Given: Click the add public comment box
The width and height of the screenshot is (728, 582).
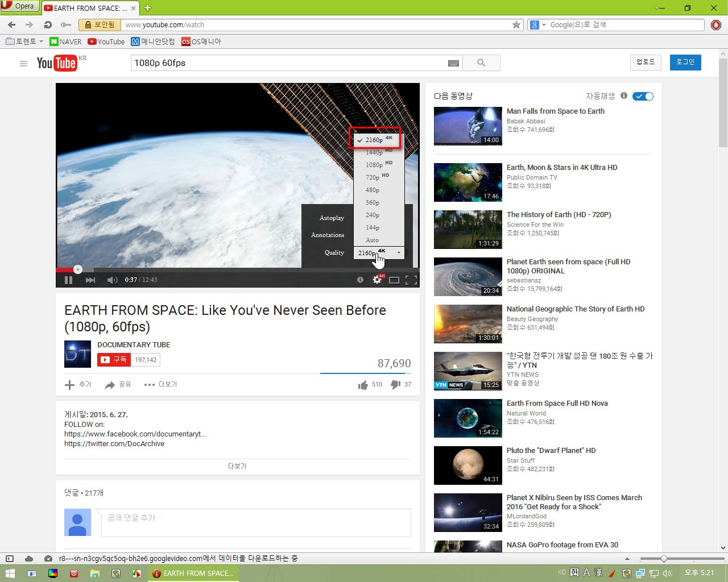Looking at the screenshot, I should [x=256, y=522].
